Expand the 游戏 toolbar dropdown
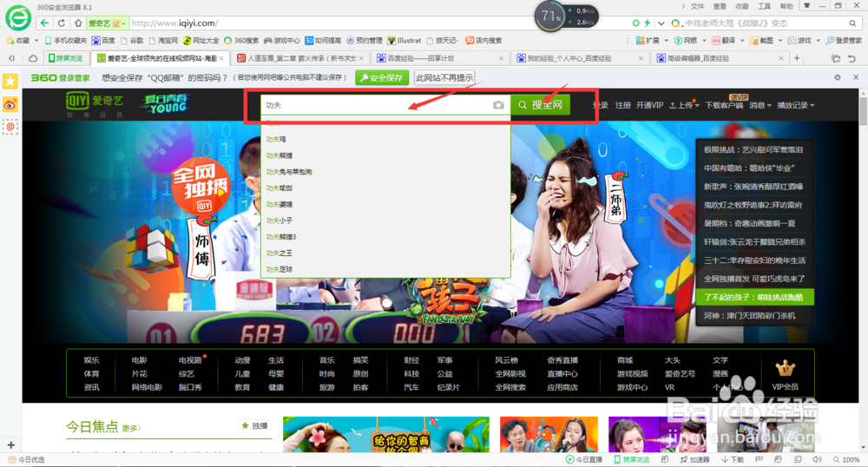 (818, 41)
